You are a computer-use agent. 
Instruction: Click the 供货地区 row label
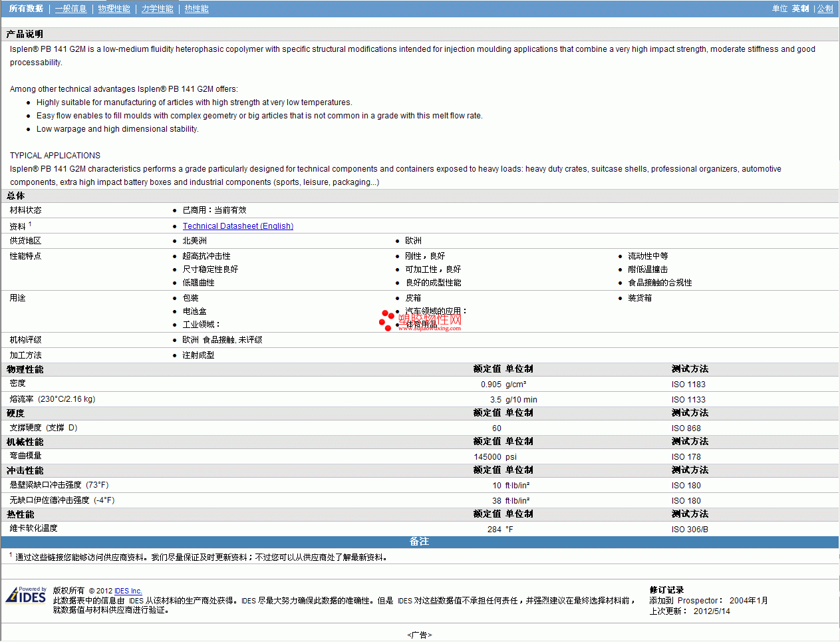coord(25,241)
